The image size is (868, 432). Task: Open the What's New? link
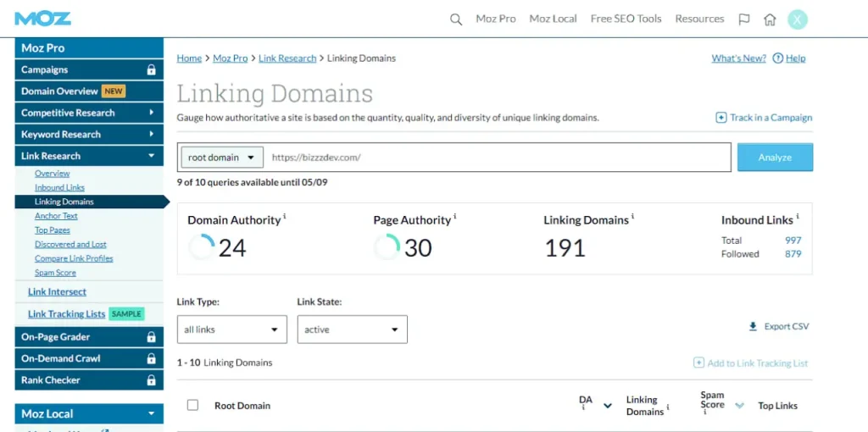(738, 58)
